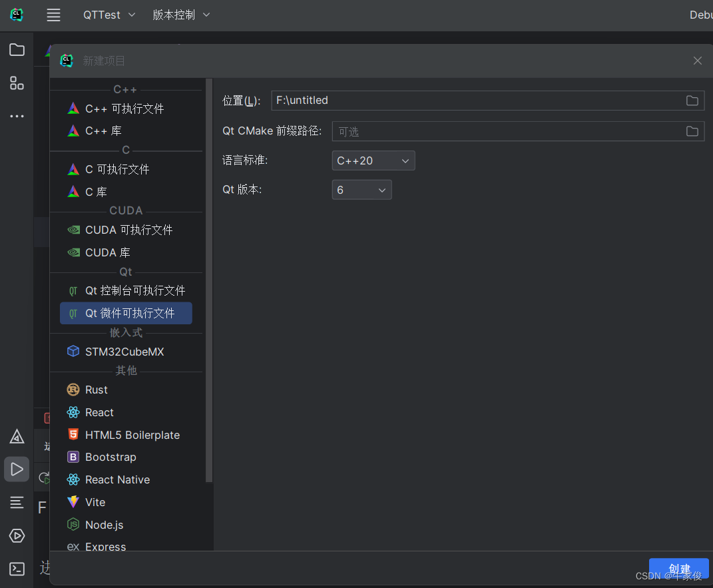Select Express project type
The height and width of the screenshot is (588, 713).
click(x=126, y=545)
